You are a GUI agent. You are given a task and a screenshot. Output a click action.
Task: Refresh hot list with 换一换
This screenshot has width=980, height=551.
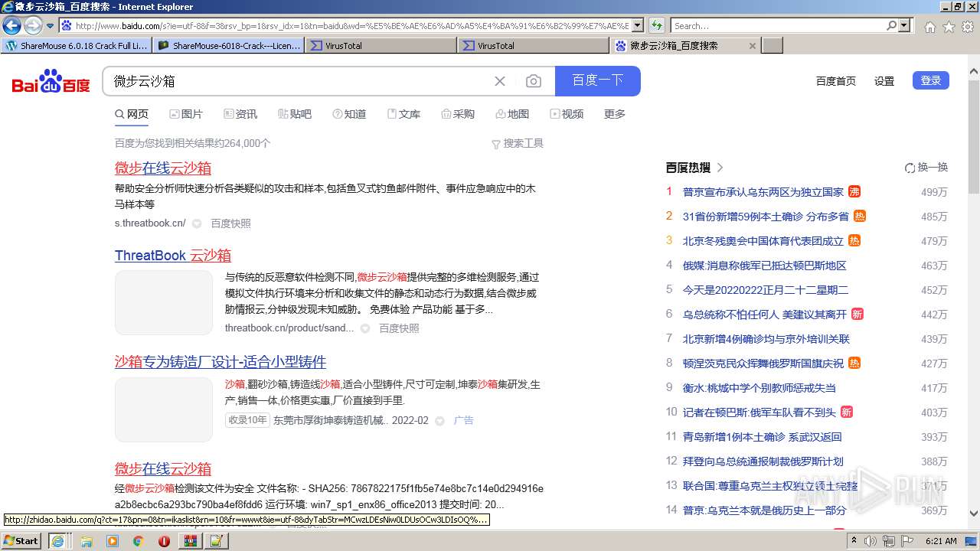pyautogui.click(x=926, y=168)
